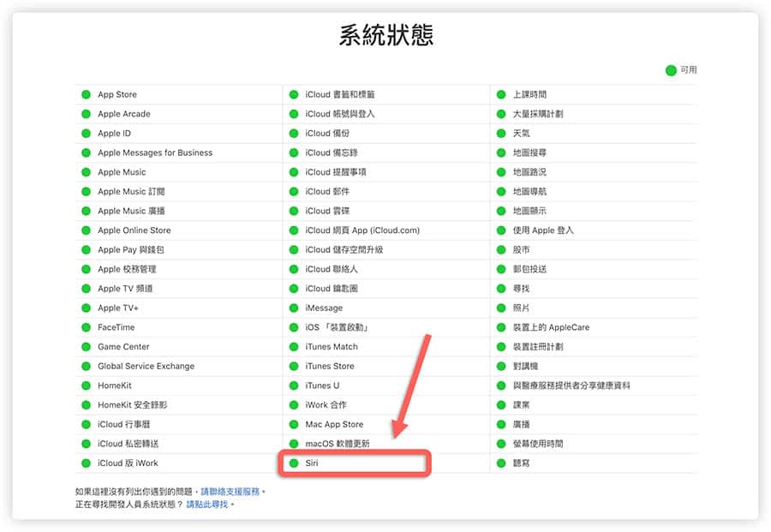Click the status dot next to iTunes U
This screenshot has width=771, height=532.
294,386
